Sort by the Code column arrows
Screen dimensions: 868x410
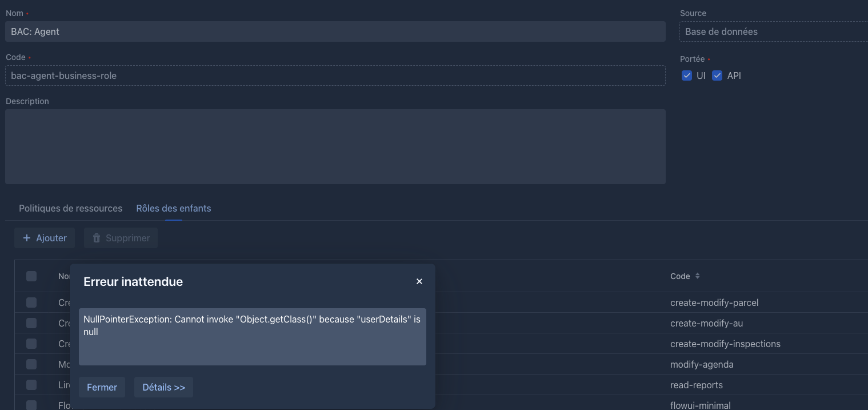click(x=697, y=276)
